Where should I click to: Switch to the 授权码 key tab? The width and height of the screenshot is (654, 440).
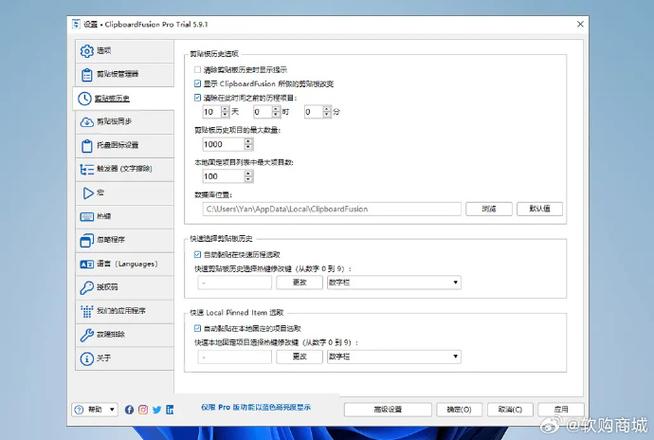(x=125, y=287)
